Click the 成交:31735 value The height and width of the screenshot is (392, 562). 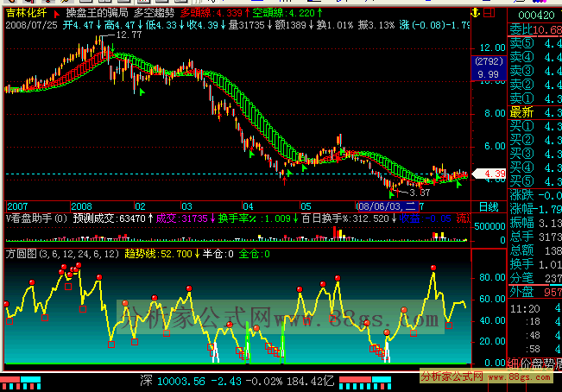[186, 218]
